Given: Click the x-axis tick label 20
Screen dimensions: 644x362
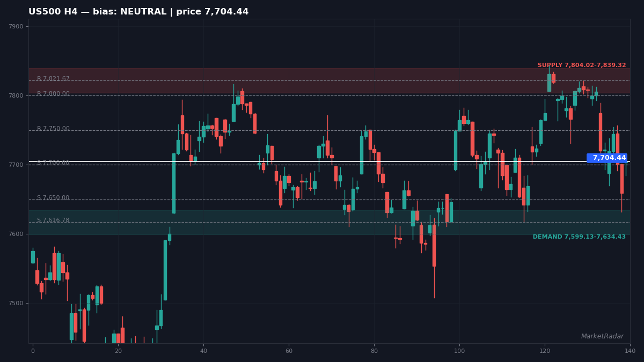Looking at the screenshot, I should [118, 351].
